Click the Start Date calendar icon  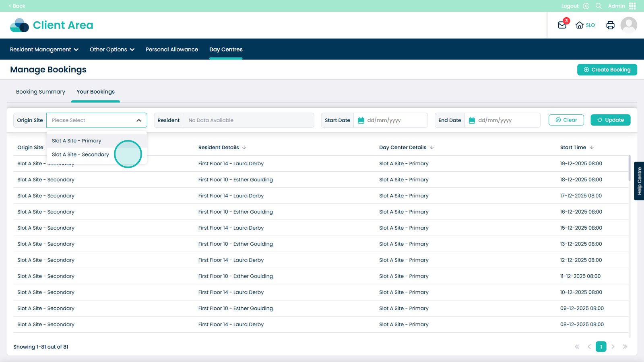coord(361,120)
